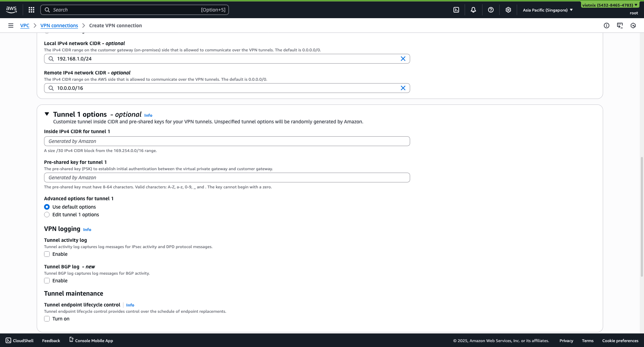644x347 pixels.
Task: Enable the Tunnel BGP log
Action: point(47,281)
